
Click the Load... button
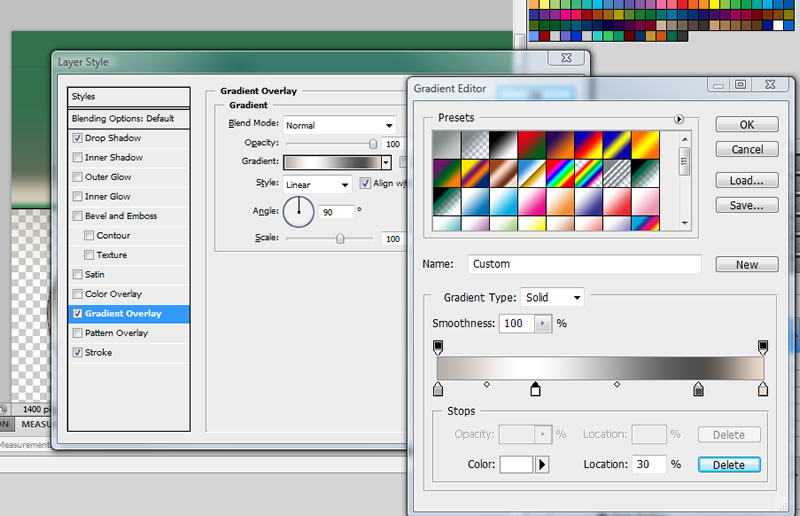tap(747, 180)
